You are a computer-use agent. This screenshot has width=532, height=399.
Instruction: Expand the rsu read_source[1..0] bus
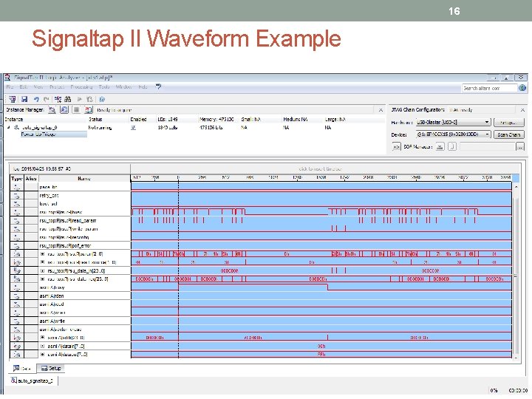(x=42, y=262)
